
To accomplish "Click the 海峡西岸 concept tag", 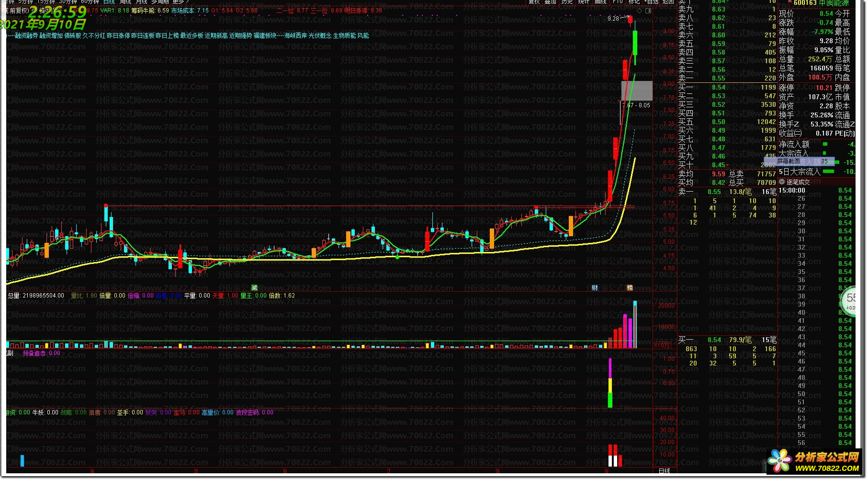I will tap(296, 36).
